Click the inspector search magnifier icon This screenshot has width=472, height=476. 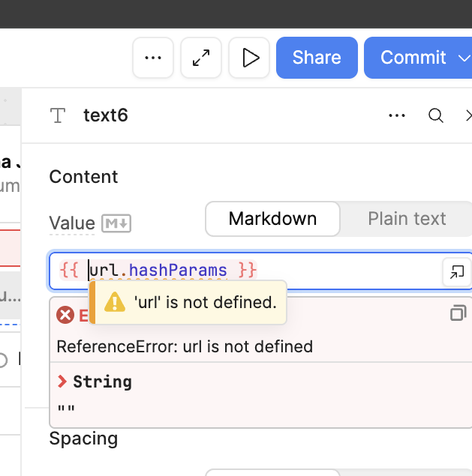point(435,115)
